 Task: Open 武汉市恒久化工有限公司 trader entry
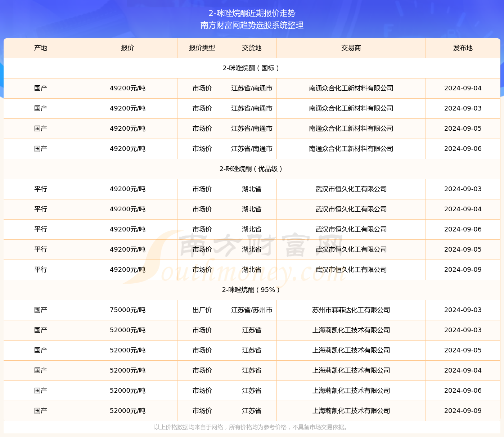click(351, 189)
